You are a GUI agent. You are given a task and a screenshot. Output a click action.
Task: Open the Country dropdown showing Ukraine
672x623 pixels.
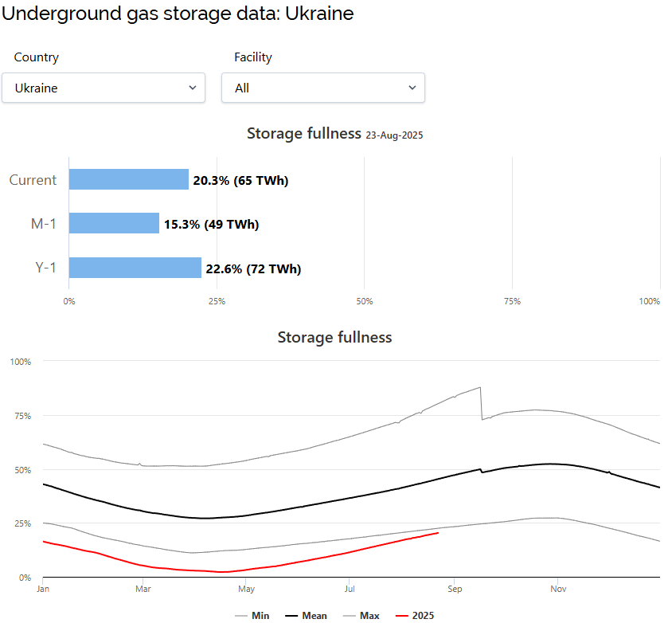pos(103,88)
